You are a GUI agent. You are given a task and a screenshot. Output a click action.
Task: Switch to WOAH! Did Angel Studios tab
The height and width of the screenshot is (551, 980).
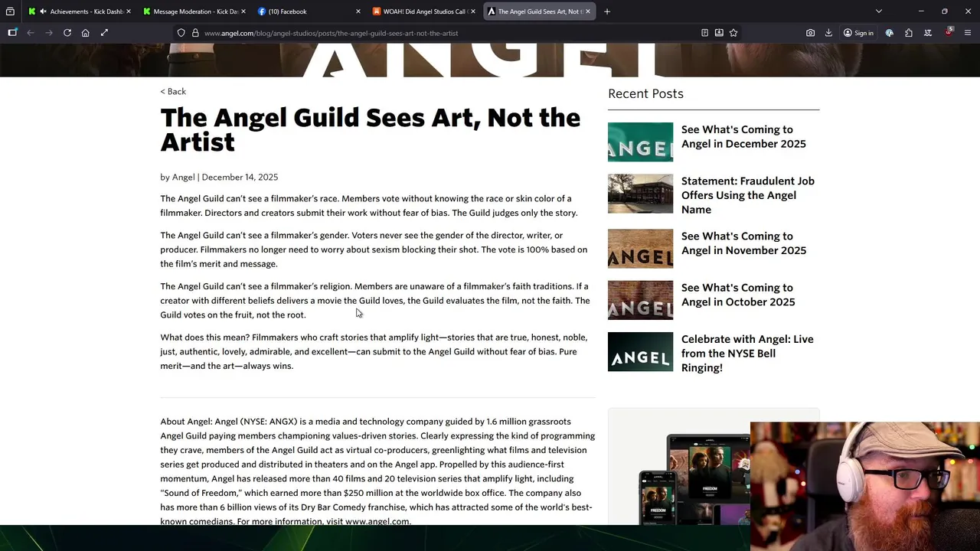pos(423,11)
